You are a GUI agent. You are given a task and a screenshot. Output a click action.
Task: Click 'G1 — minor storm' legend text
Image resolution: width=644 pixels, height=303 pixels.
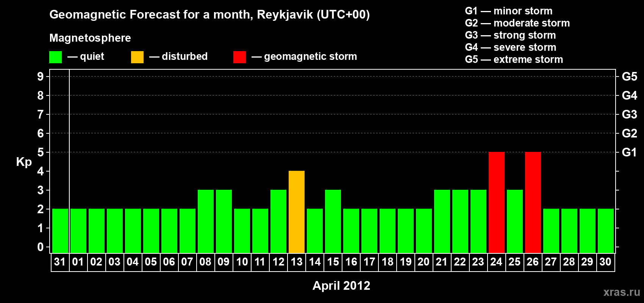pyautogui.click(x=509, y=11)
